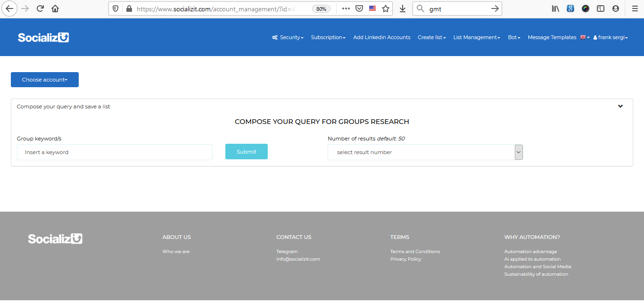
Task: Open Terms and Conditions
Action: pos(415,252)
